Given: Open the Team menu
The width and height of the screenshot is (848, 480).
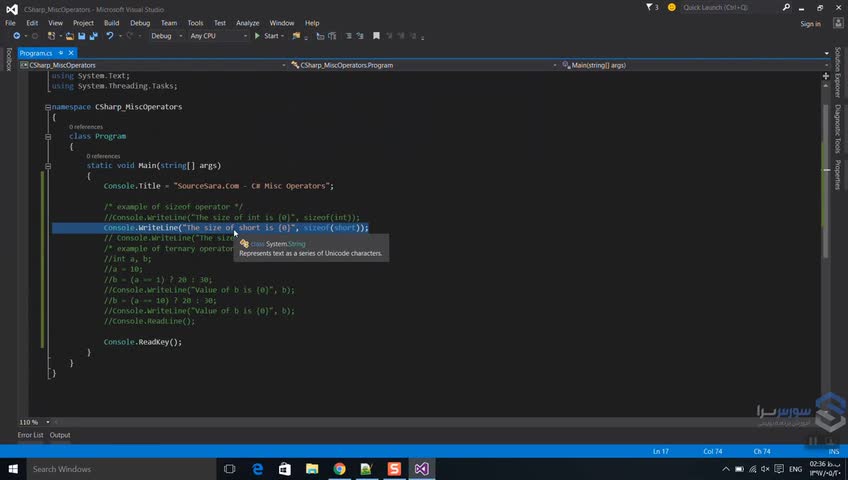Looking at the screenshot, I should [169, 23].
